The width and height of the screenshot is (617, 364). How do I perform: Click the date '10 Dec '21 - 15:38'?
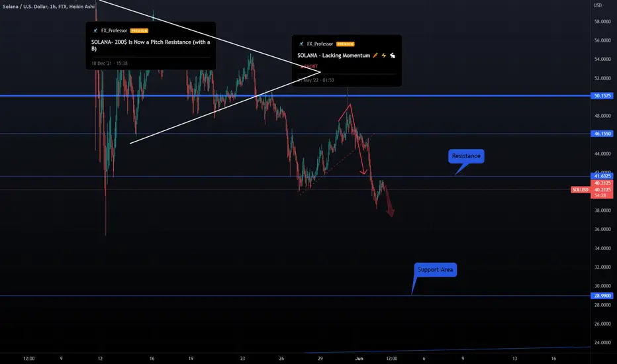point(109,64)
